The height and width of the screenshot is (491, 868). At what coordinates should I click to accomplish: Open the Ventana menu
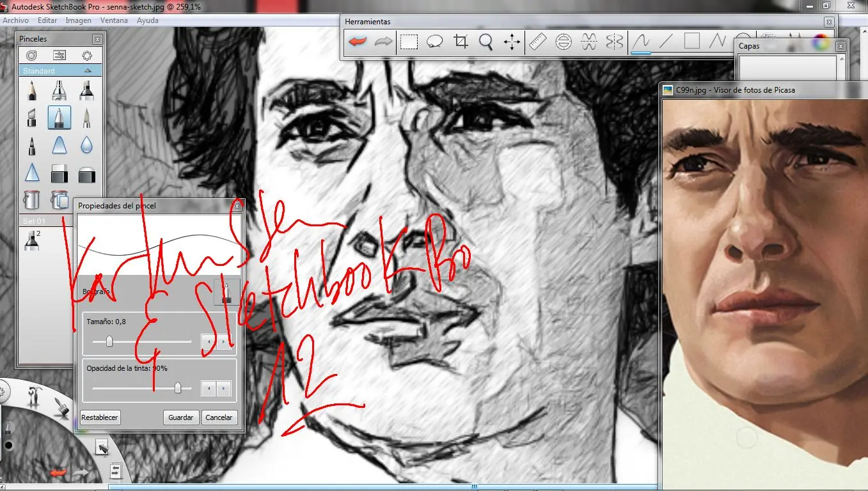click(114, 20)
